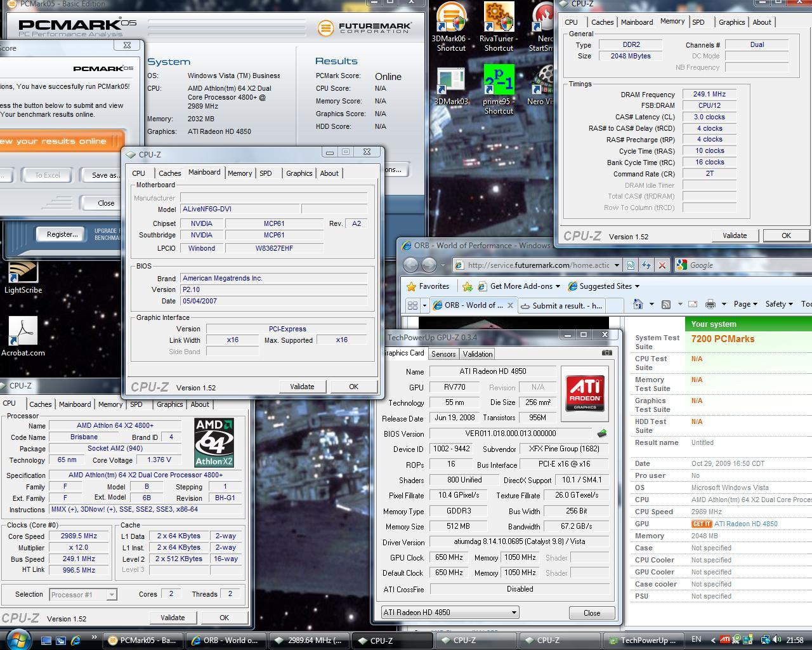Click Register... button in PCMark05

62,234
